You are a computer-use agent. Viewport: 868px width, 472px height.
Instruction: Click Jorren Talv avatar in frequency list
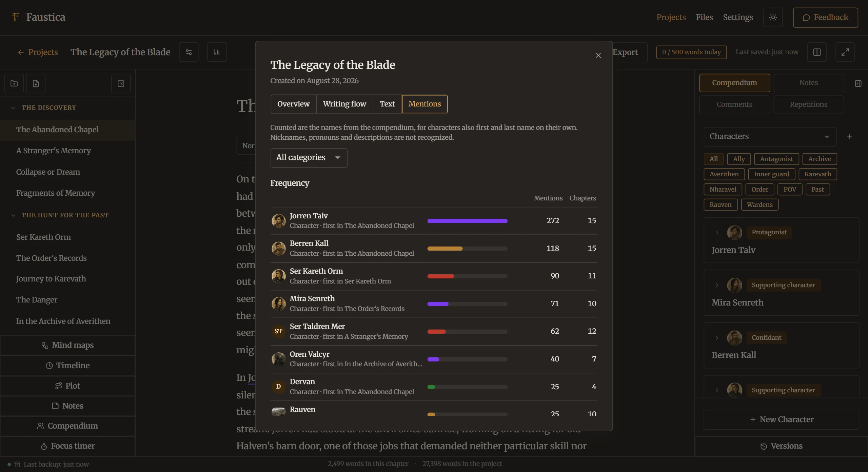(x=278, y=221)
